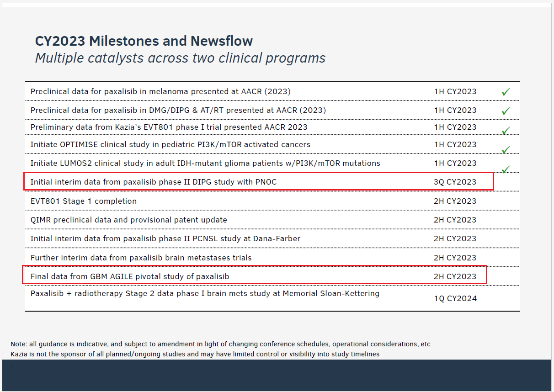Select the checkmark next to the EVT801 phase I row
This screenshot has width=554, height=392.
pos(506,131)
